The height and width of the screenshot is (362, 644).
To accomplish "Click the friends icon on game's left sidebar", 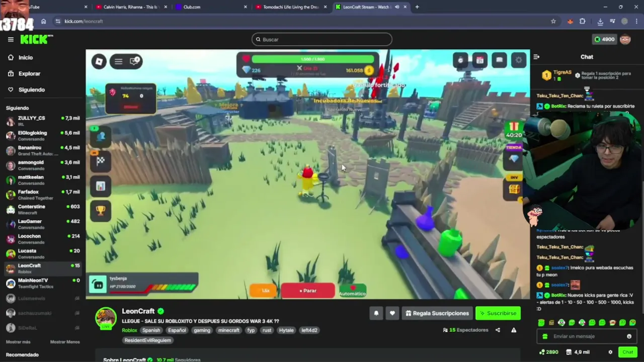I will coord(101,136).
